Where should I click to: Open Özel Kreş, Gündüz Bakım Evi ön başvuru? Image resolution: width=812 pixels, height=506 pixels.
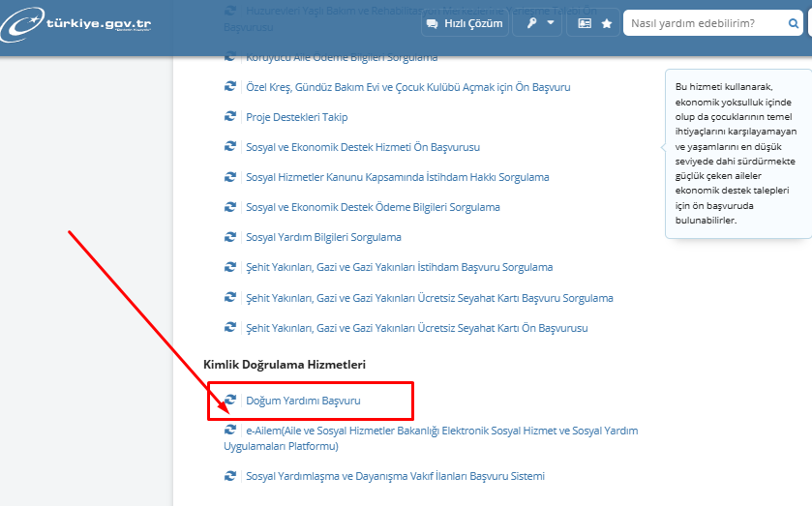coord(407,87)
